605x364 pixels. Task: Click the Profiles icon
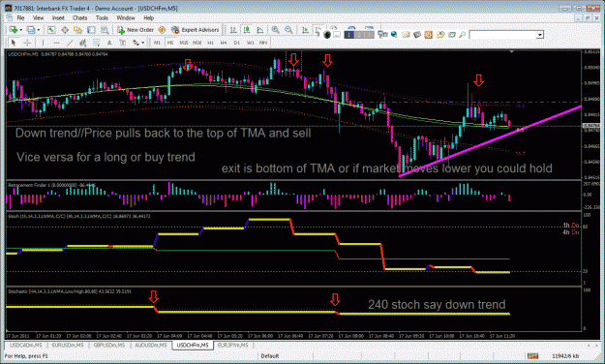[30, 30]
